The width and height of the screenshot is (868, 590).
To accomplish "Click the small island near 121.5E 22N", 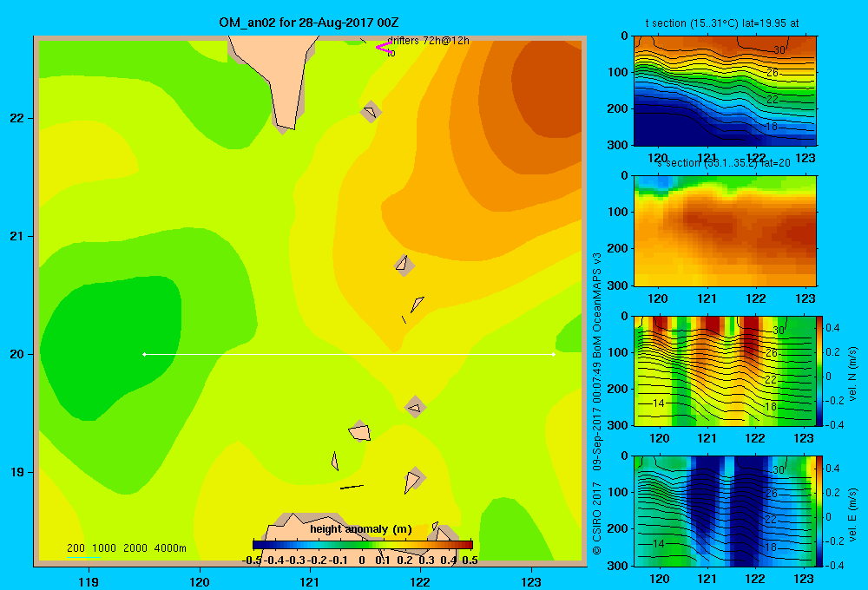I will [371, 112].
